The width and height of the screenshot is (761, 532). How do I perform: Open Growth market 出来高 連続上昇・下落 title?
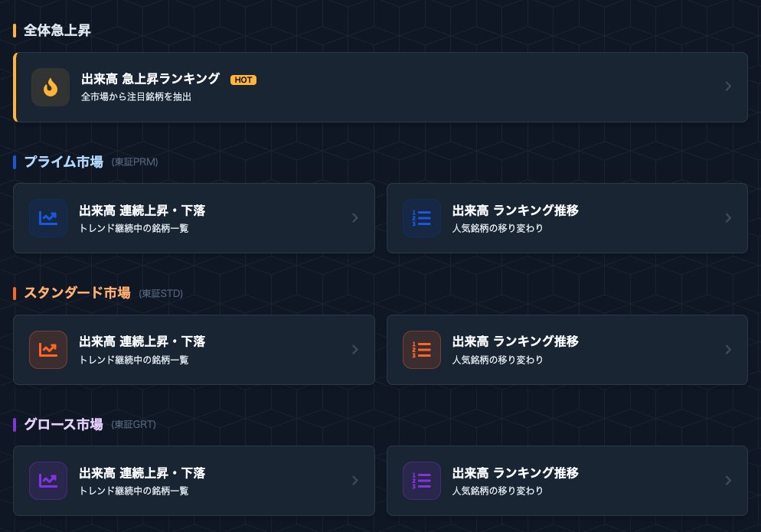[142, 473]
